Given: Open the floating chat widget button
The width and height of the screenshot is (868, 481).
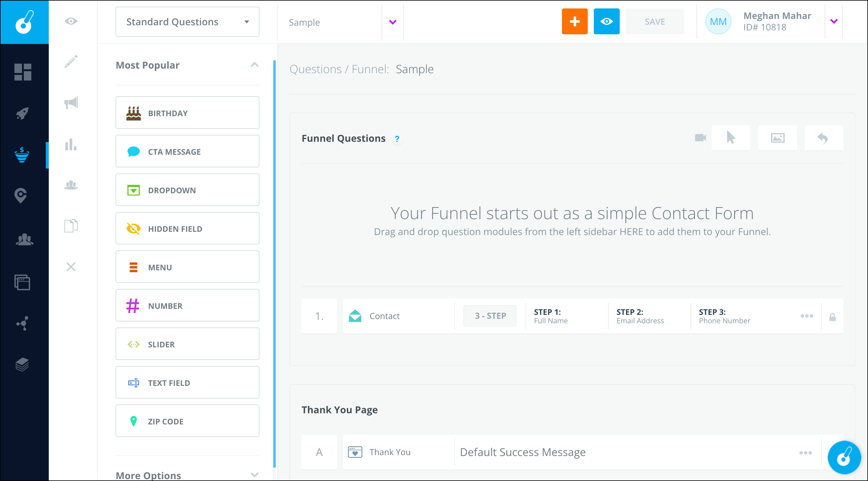Looking at the screenshot, I should pos(844,458).
